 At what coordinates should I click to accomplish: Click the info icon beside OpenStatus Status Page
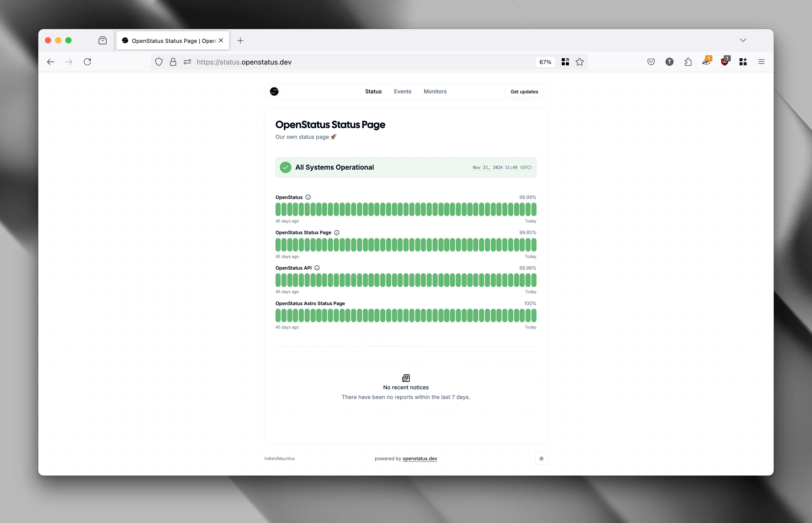[x=337, y=232]
